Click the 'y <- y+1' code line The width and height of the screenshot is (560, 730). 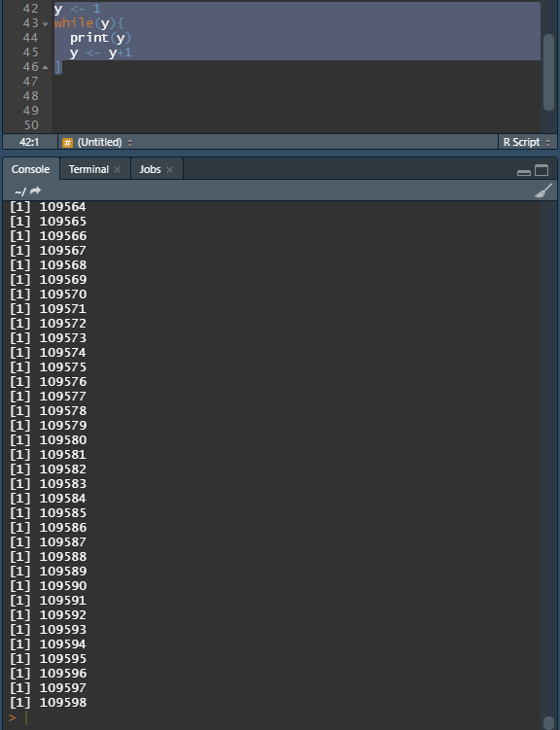coord(100,52)
